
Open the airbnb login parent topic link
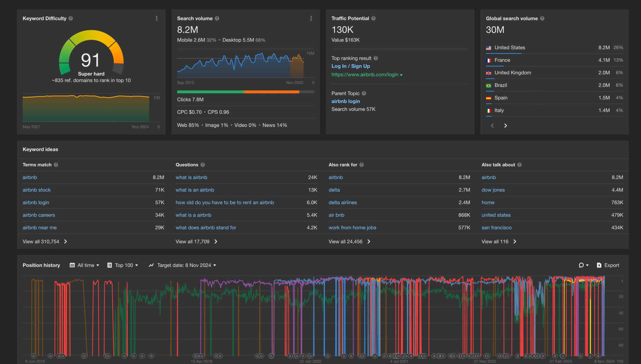[346, 101]
